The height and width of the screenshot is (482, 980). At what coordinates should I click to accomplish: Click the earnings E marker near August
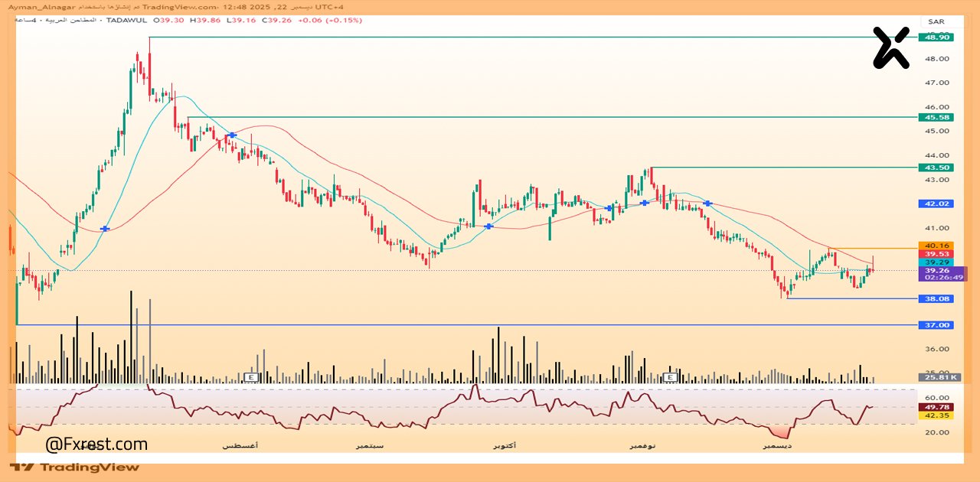coord(250,377)
